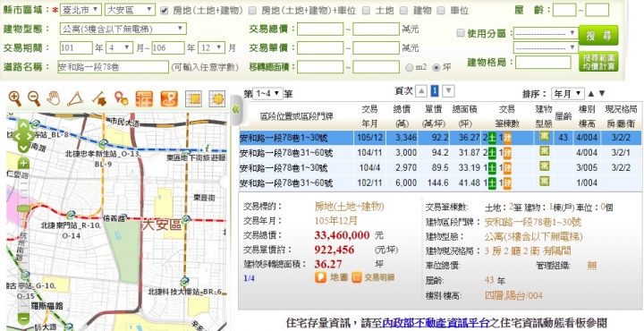Open 大安區 district dropdown

[x=131, y=10]
